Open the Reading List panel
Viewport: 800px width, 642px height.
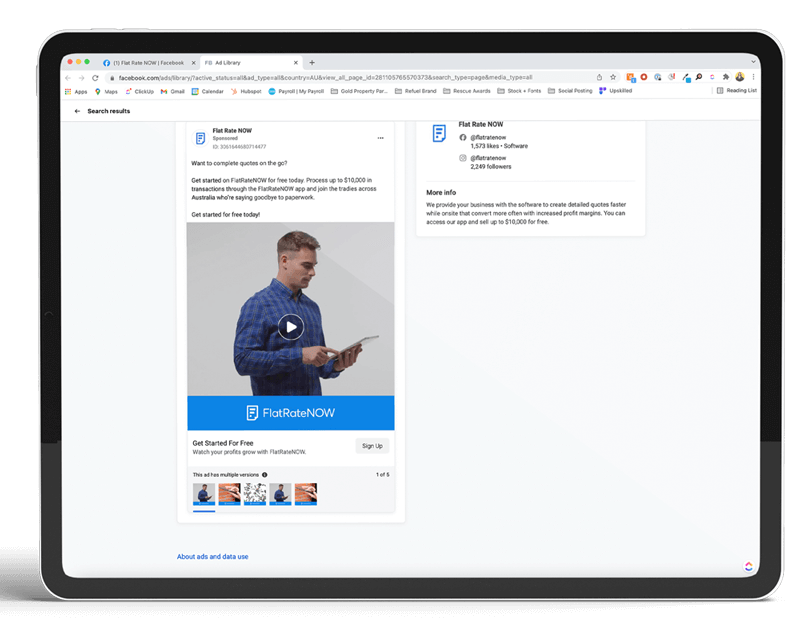737,90
